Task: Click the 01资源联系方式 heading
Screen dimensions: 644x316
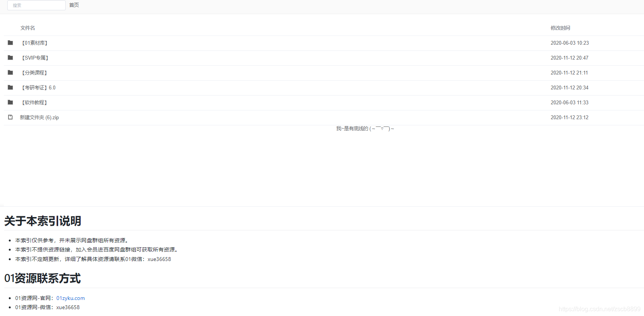Action: 42,278
